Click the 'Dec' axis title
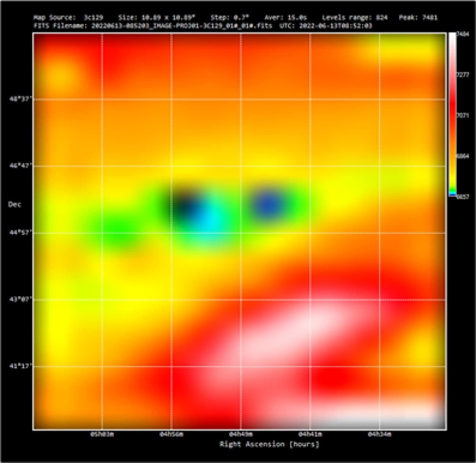Image resolution: width=476 pixels, height=463 pixels. click(15, 204)
